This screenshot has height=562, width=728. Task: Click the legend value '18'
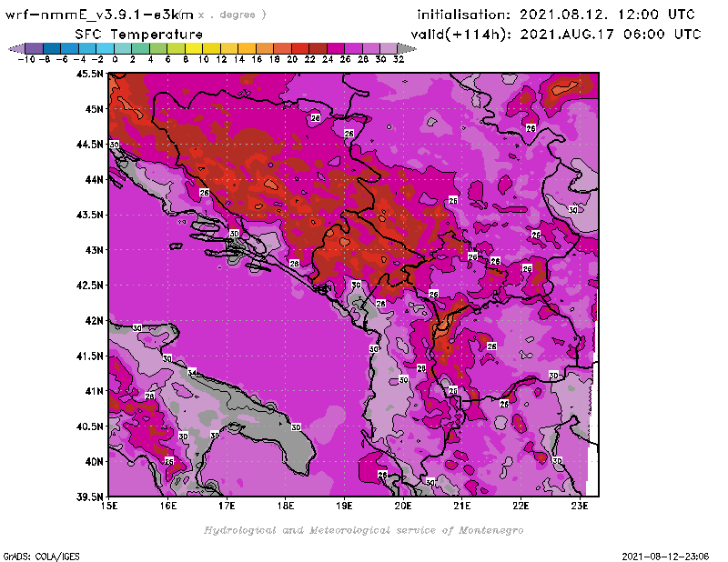click(x=275, y=59)
